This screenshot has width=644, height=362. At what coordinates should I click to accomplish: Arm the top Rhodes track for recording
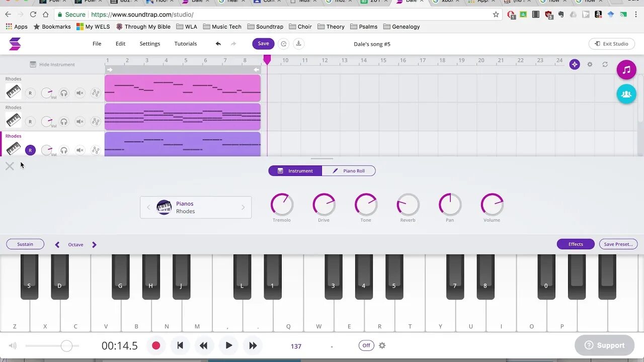[x=30, y=93]
